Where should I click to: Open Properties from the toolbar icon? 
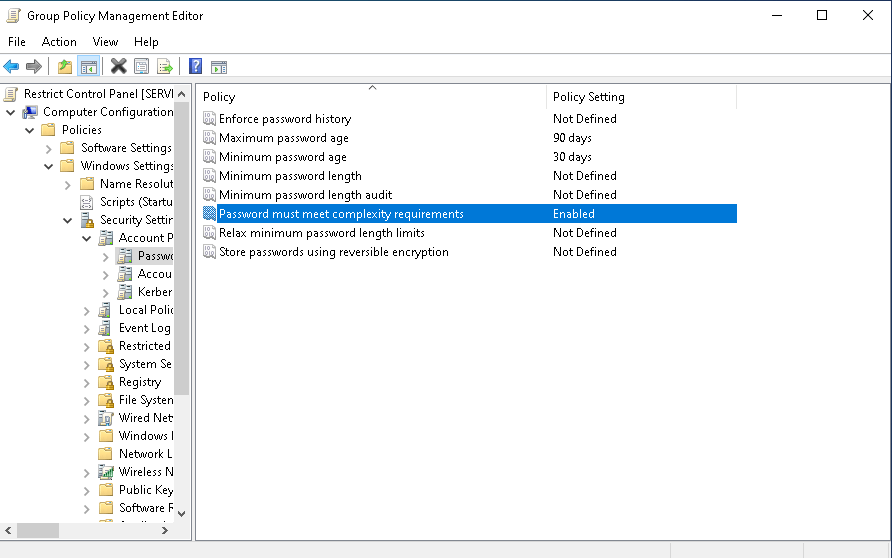[x=141, y=67]
